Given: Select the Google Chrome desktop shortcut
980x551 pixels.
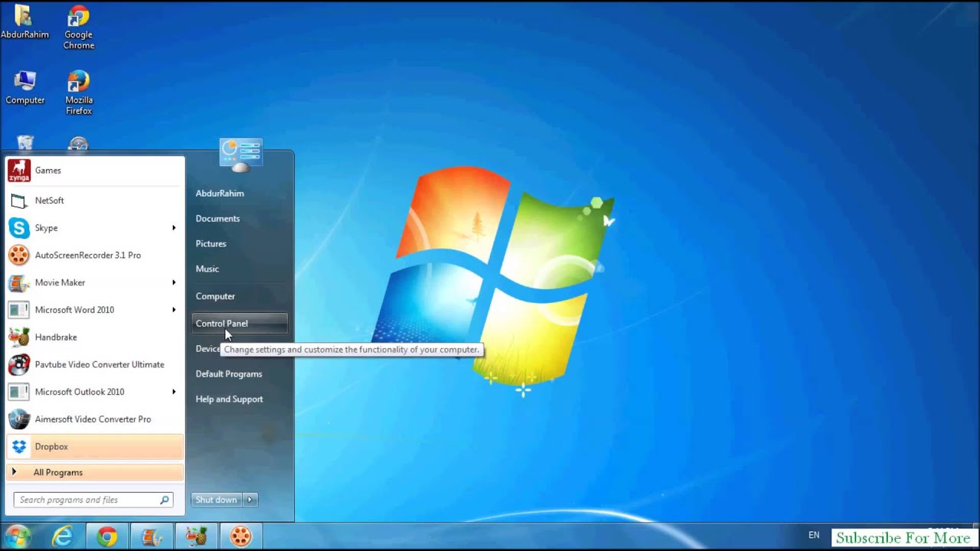Looking at the screenshot, I should [x=78, y=27].
